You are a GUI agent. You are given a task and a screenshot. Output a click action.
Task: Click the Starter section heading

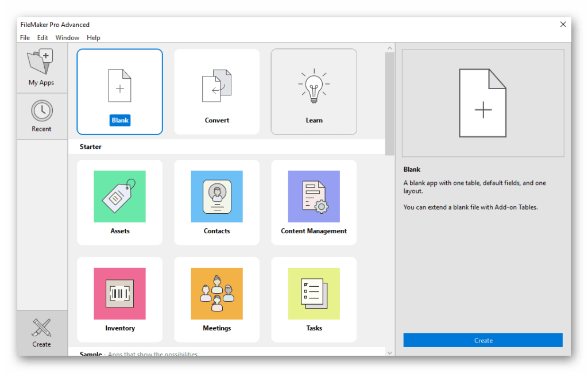(90, 147)
